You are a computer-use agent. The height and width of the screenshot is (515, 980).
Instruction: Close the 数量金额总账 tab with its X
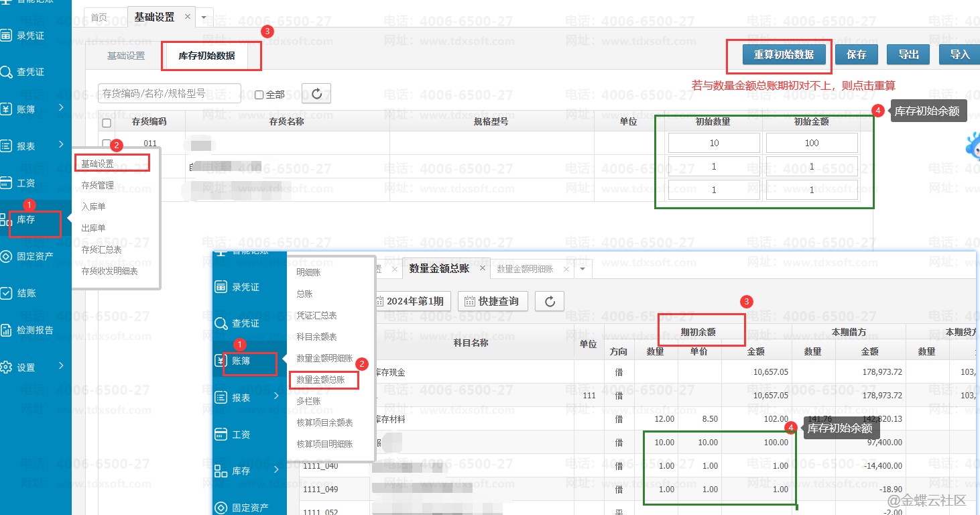click(x=482, y=268)
